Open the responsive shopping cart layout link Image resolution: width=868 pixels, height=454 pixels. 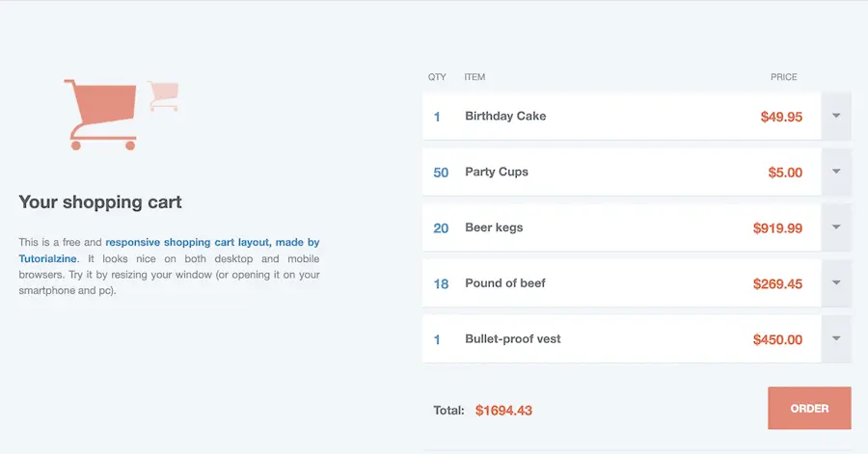tap(212, 243)
